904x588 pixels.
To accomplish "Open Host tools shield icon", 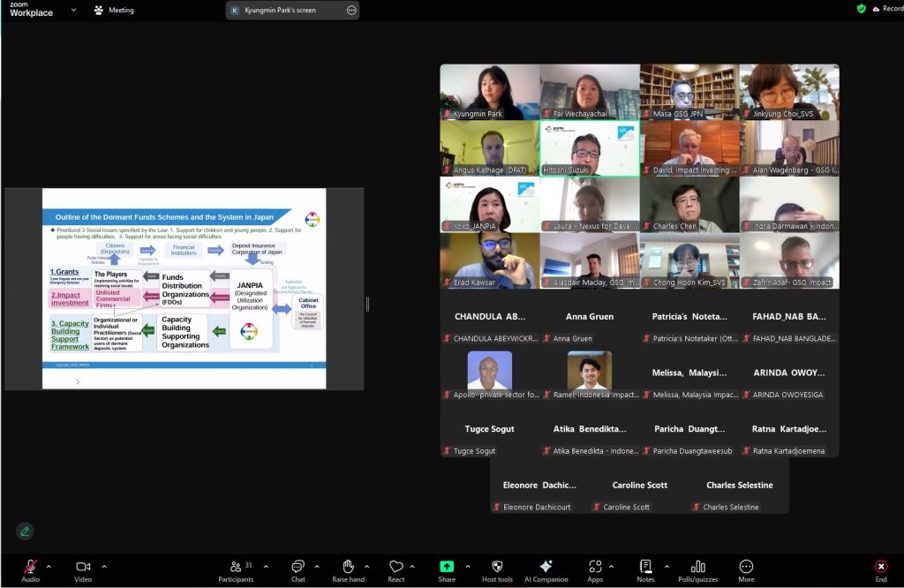I will tap(497, 567).
